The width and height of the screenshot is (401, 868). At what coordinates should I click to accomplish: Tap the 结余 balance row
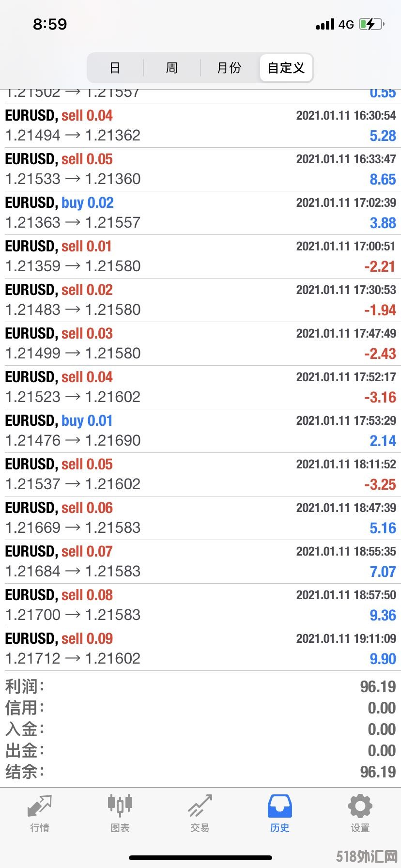tap(200, 772)
